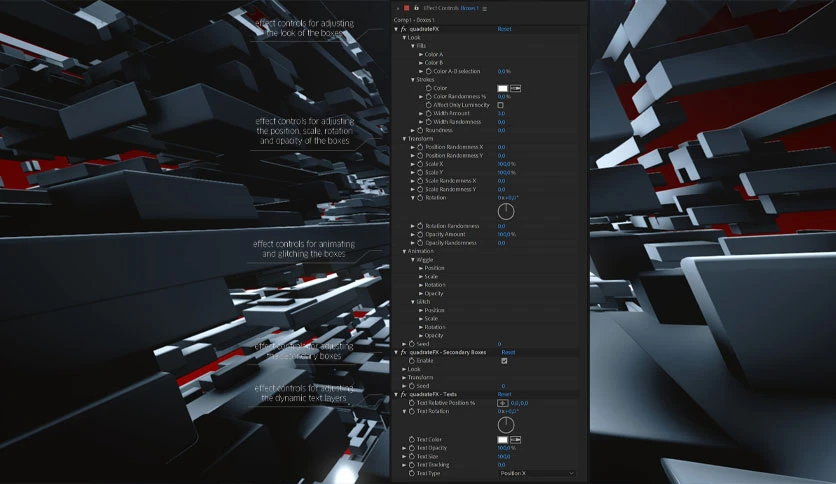Toggle fx switch for quadrateFX - Secondary Boxes
The image size is (836, 484).
(x=404, y=352)
